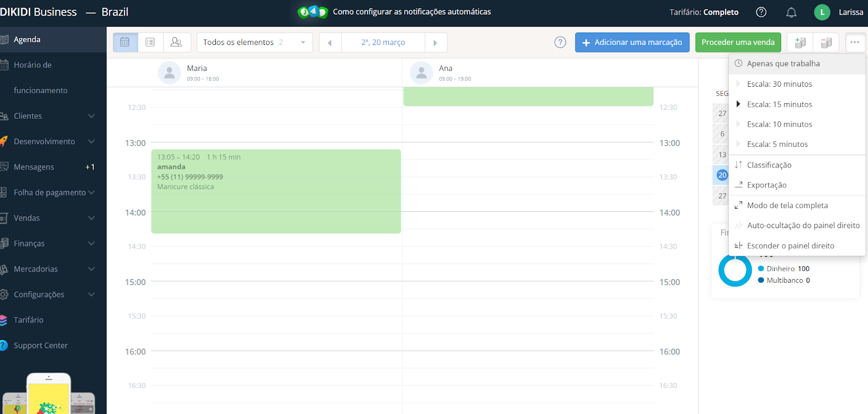Go to next day arrow

(x=436, y=42)
